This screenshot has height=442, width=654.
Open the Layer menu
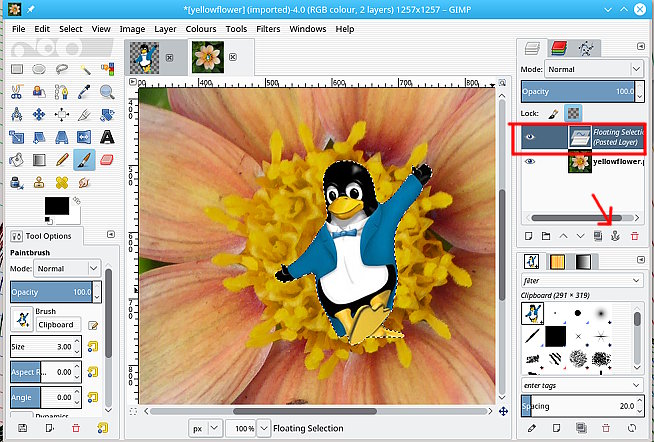click(x=165, y=29)
